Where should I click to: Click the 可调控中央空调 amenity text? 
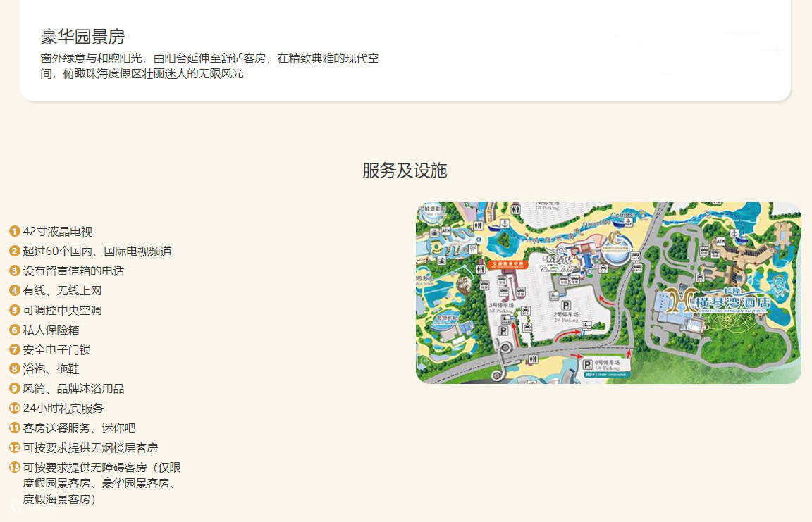[62, 310]
